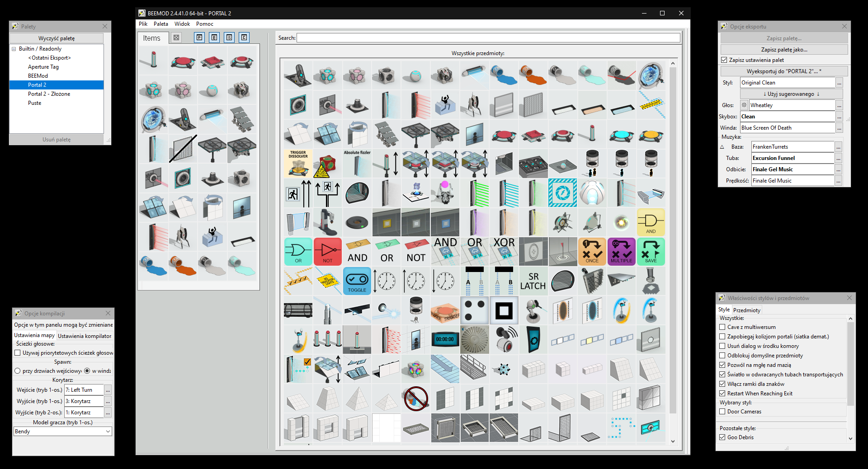Select the blue TOGGLE item
The height and width of the screenshot is (469, 868).
tap(357, 281)
